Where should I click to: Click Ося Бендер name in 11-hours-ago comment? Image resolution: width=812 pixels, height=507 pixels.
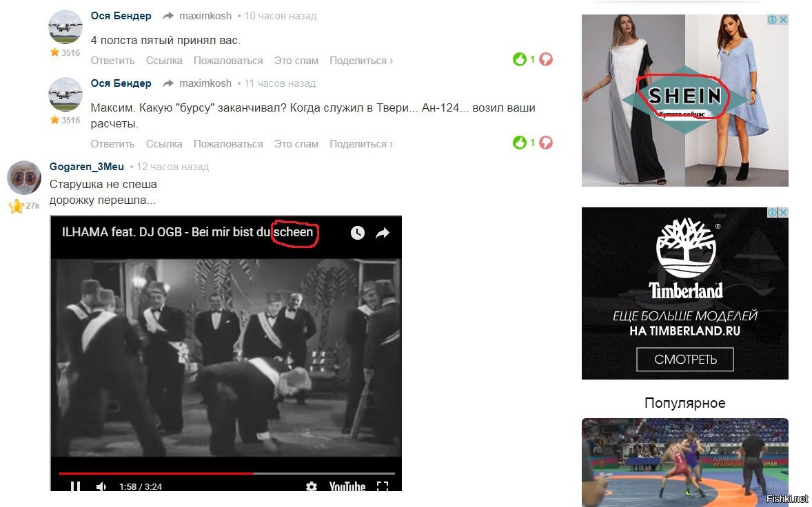pyautogui.click(x=121, y=83)
